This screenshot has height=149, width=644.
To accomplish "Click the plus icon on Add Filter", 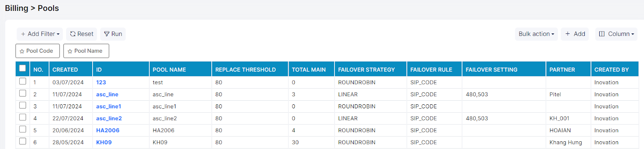I will coord(23,34).
